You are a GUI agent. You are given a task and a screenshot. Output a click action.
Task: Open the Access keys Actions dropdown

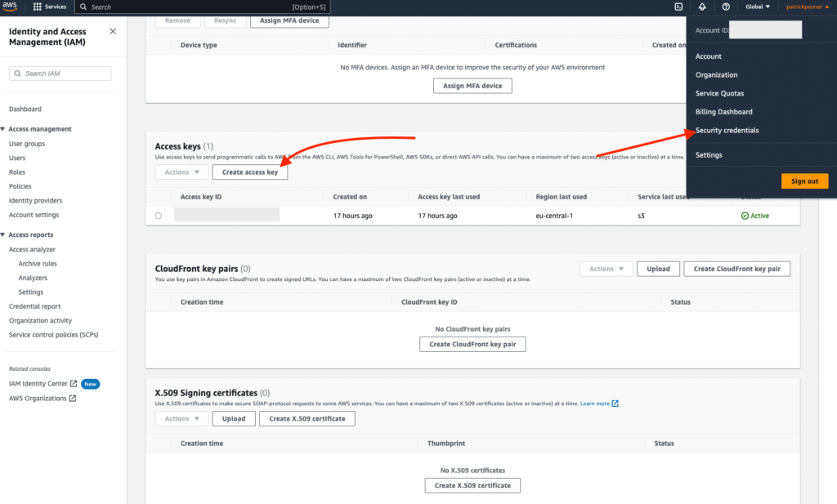coord(181,172)
